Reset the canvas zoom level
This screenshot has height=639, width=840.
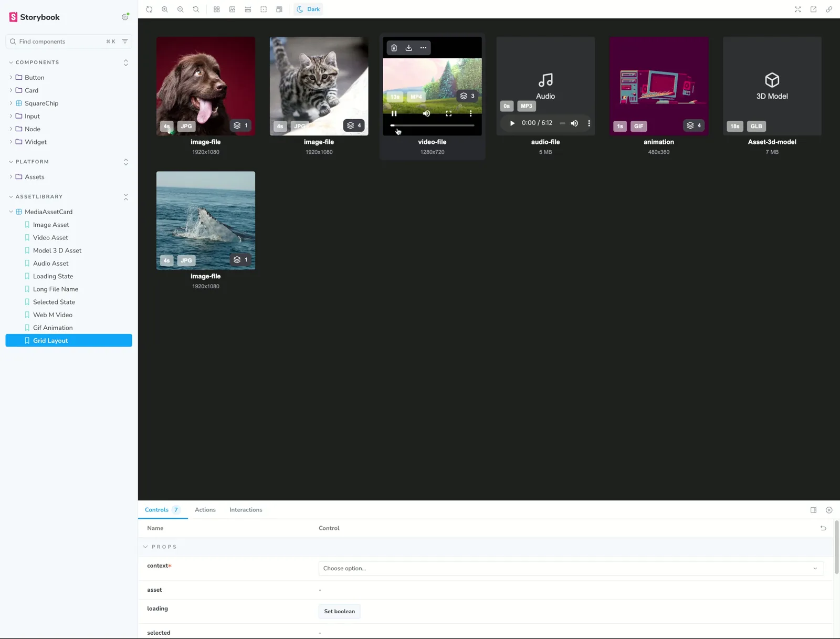coord(196,9)
